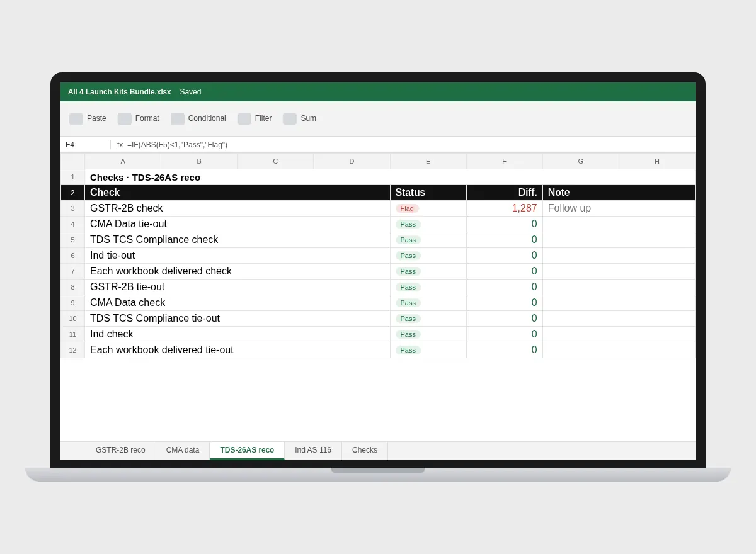Open the Checks sheet tab
Image resolution: width=756 pixels, height=554 pixels.
(x=365, y=451)
